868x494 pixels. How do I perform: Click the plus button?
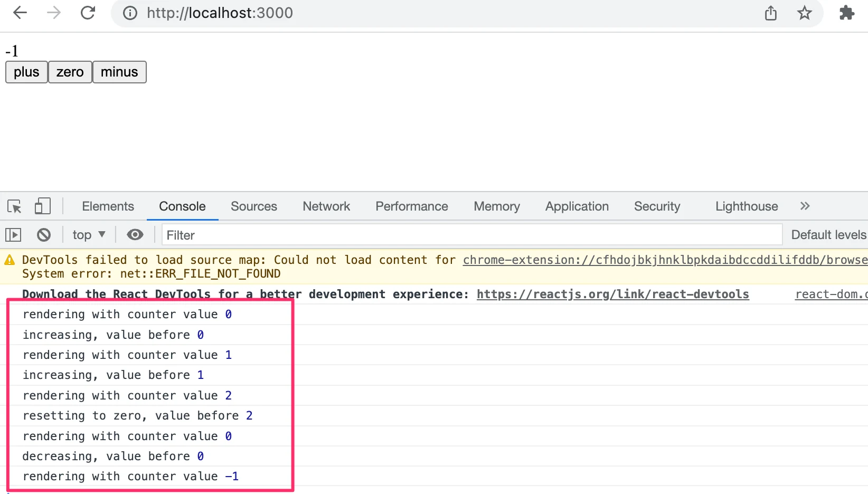click(x=26, y=72)
